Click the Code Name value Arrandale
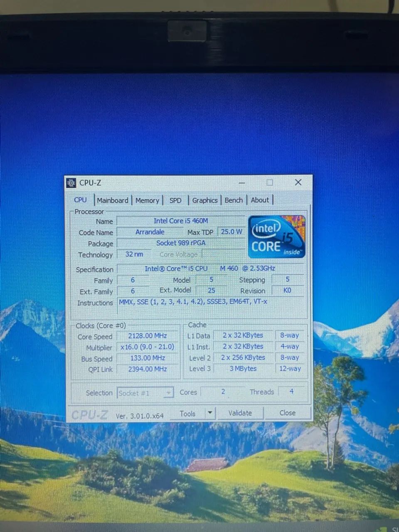Image resolution: width=399 pixels, height=532 pixels. click(150, 232)
